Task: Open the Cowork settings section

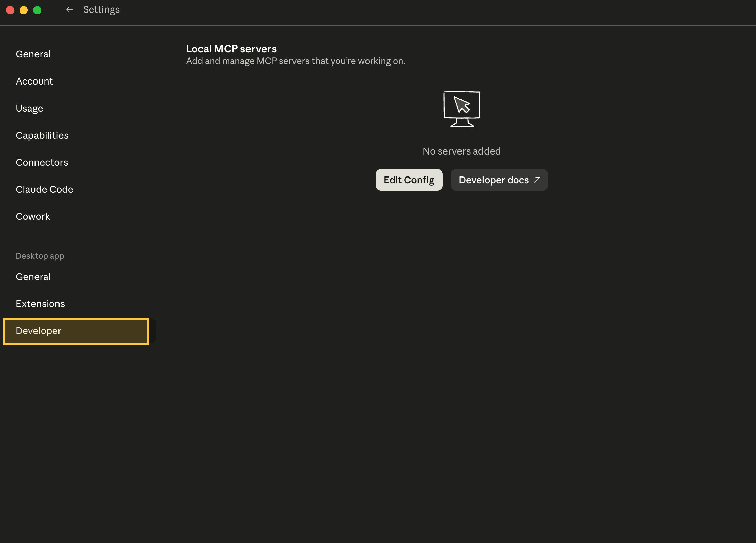Action: click(33, 216)
